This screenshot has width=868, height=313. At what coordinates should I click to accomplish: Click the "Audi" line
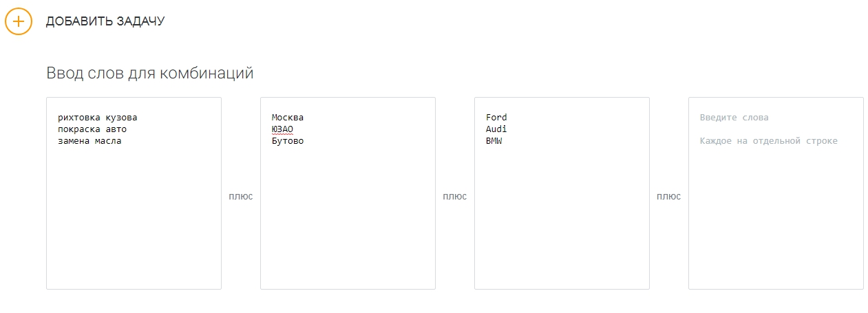[496, 129]
